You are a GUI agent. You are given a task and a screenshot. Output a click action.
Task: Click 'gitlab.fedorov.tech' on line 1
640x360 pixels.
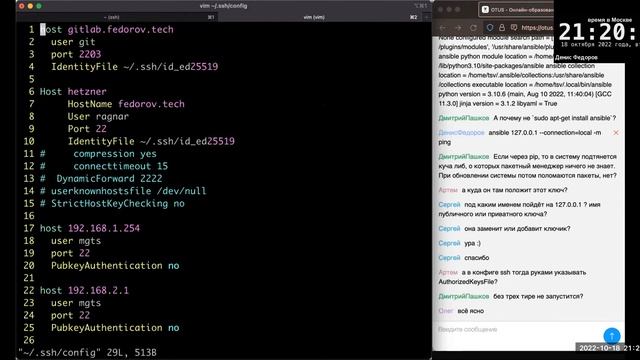click(x=120, y=29)
